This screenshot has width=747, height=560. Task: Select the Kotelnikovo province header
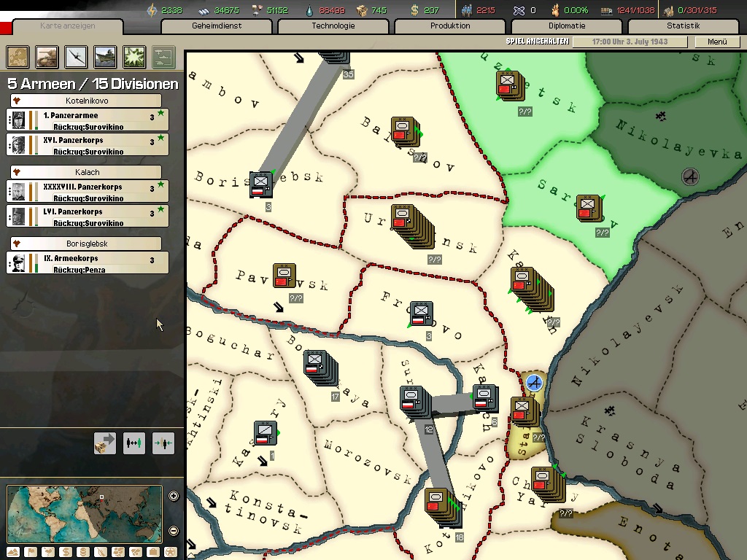pyautogui.click(x=86, y=101)
